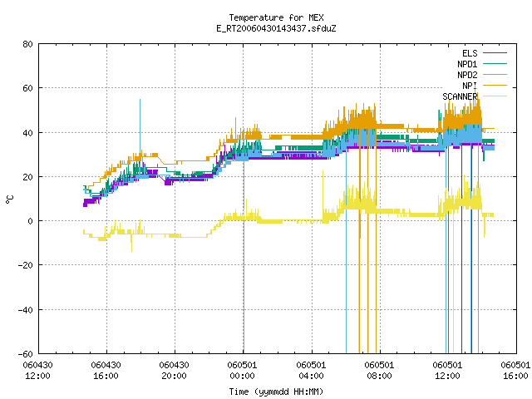Click the x-axis label 060430 12:00
This screenshot has height=399, width=532.
(x=37, y=370)
